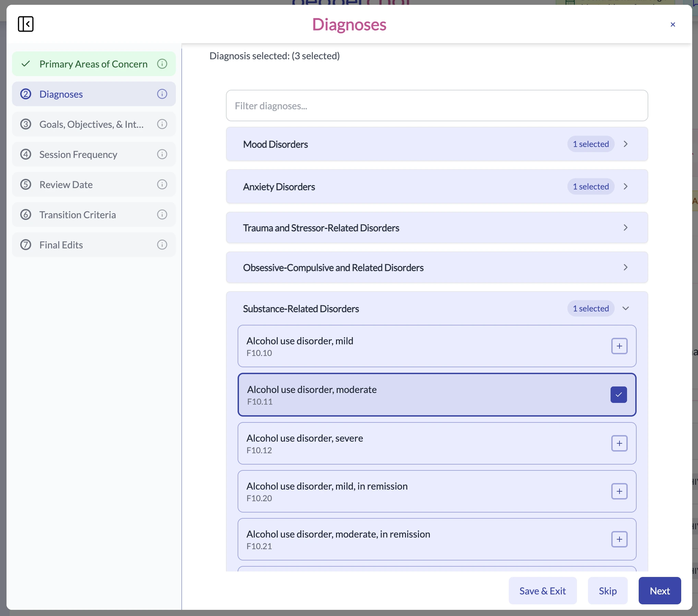Switch to the Review Date step

[x=66, y=184]
